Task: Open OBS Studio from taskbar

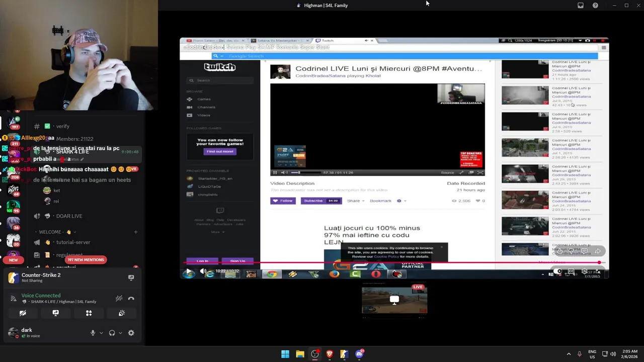Action: coord(315,354)
